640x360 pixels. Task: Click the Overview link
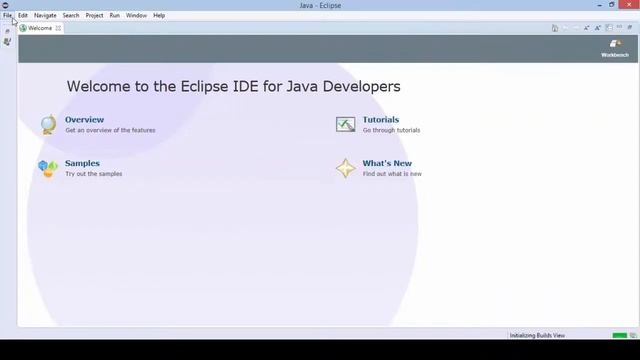coord(84,120)
